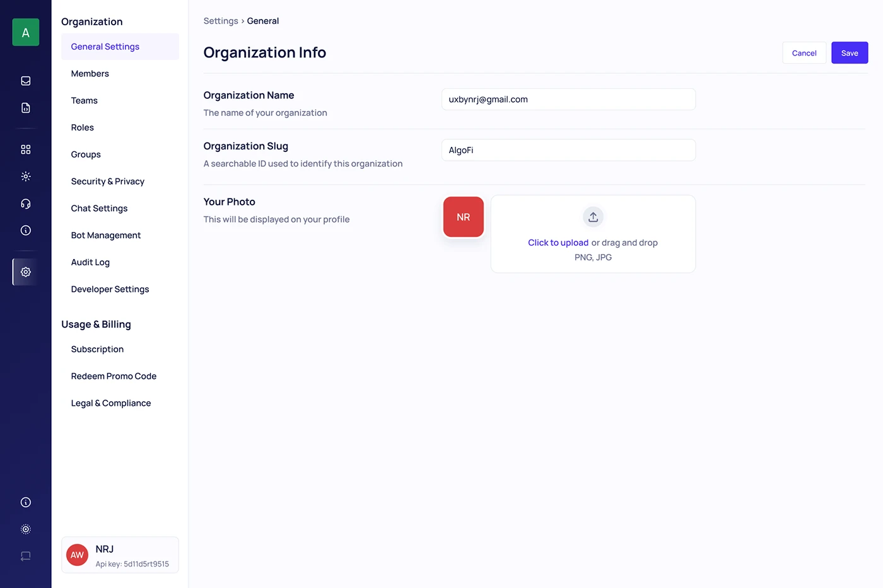The width and height of the screenshot is (883, 588).
Task: Click the "PNG, JPG" format hint text
Action: point(593,257)
